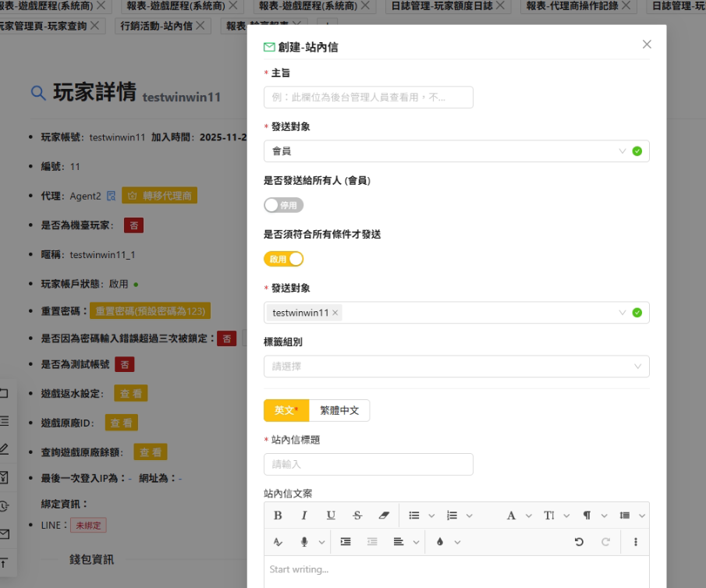706x588 pixels.
Task: Toggle bold formatting in editor
Action: point(278,515)
